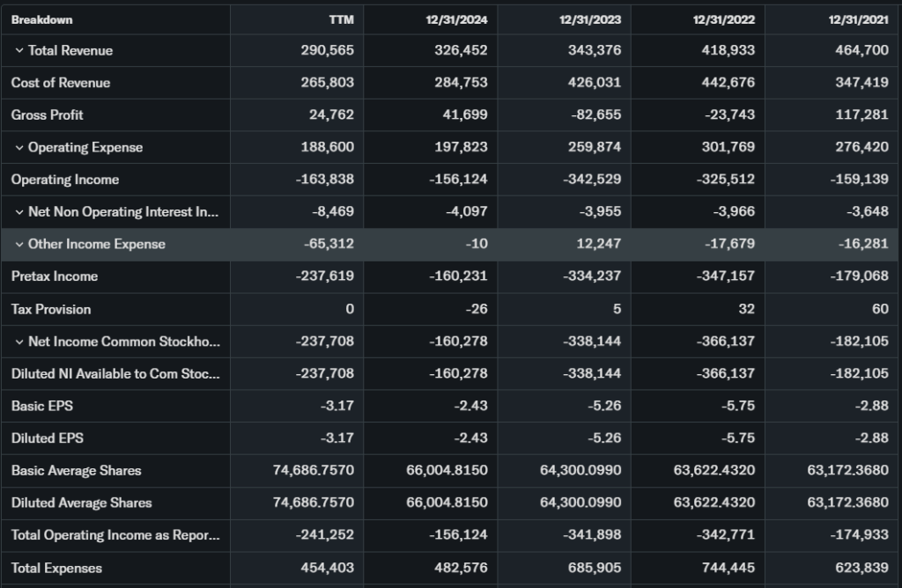
Task: Click the Basic EPS row label
Action: [41, 406]
